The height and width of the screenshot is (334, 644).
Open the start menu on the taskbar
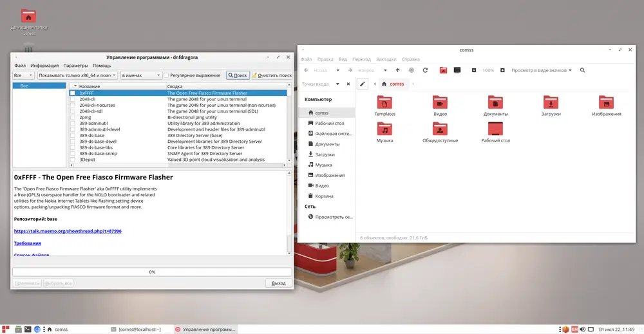5,329
